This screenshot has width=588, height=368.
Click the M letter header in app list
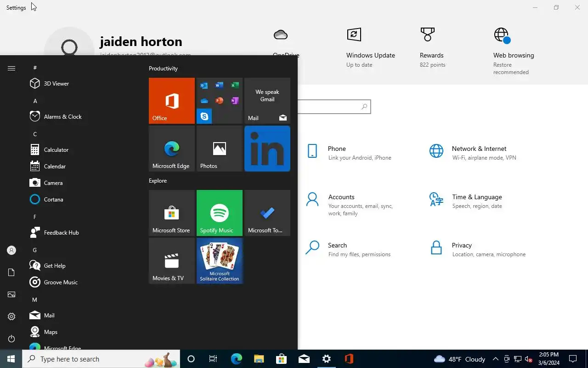pos(34,299)
